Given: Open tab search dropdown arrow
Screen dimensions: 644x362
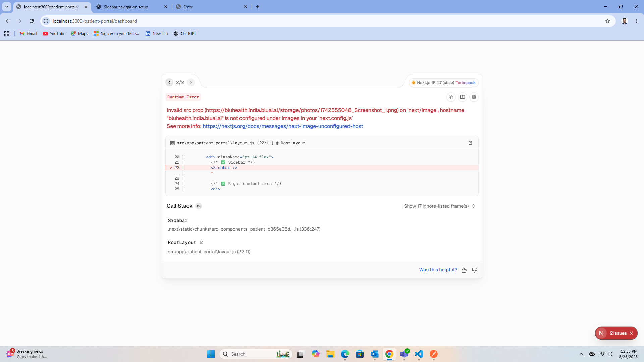Looking at the screenshot, I should (6, 7).
